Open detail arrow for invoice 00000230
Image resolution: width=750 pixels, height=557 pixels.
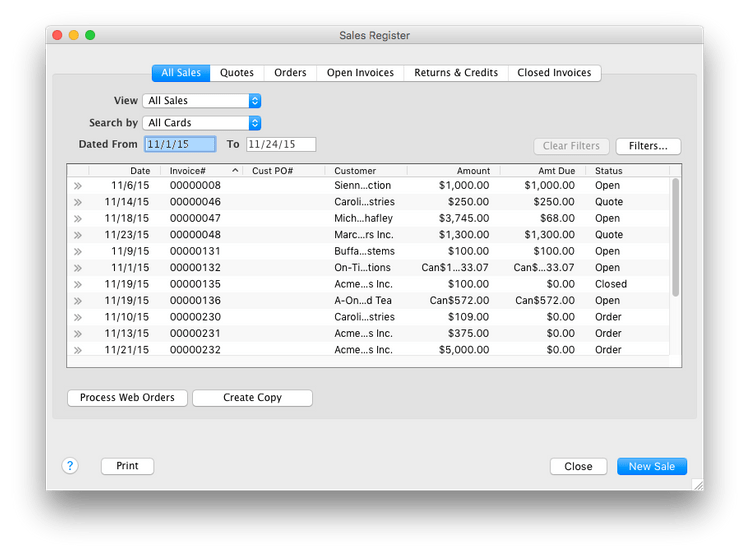[78, 317]
